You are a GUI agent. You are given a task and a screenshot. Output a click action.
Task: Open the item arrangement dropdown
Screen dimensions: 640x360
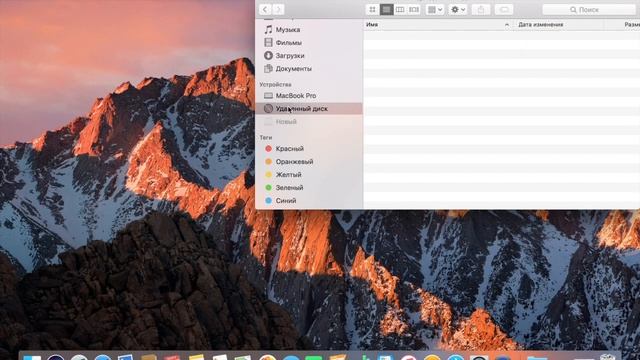point(435,9)
